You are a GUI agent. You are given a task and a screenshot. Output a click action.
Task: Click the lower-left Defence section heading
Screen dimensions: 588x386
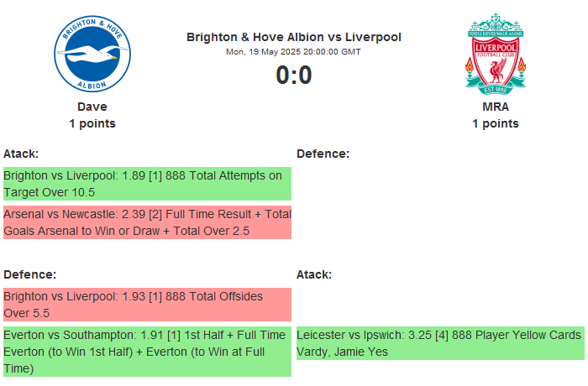tap(29, 274)
